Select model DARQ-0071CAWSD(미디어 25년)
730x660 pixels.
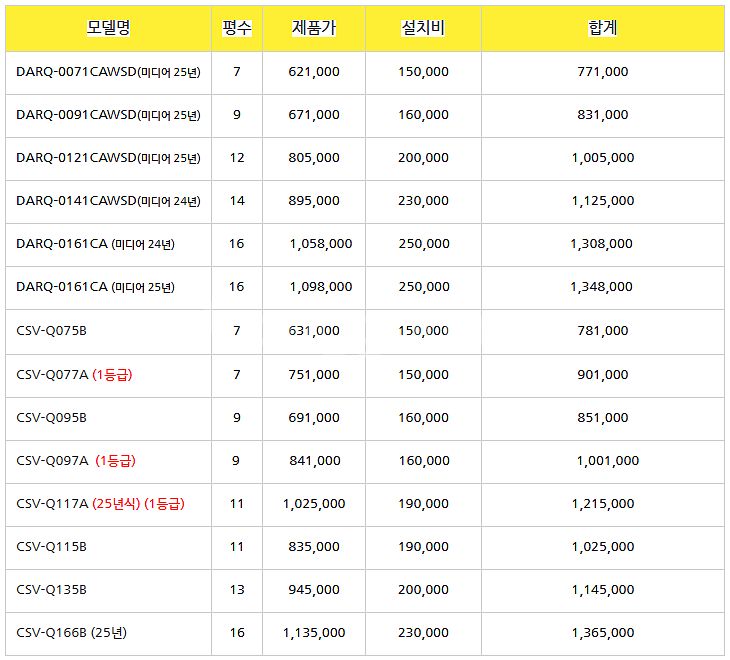click(x=108, y=72)
